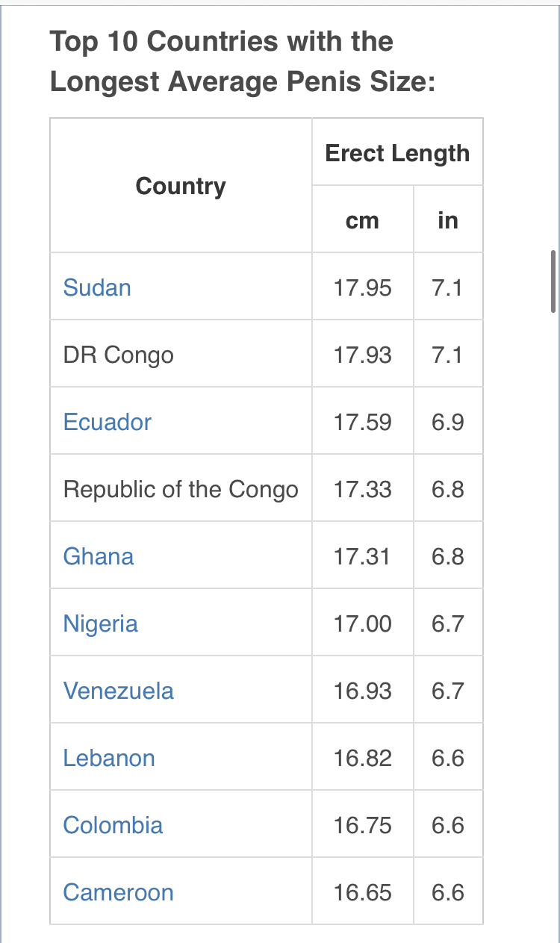Screen dimensions: 560x943
Task: Follow the Ghana link
Action: click(x=99, y=556)
